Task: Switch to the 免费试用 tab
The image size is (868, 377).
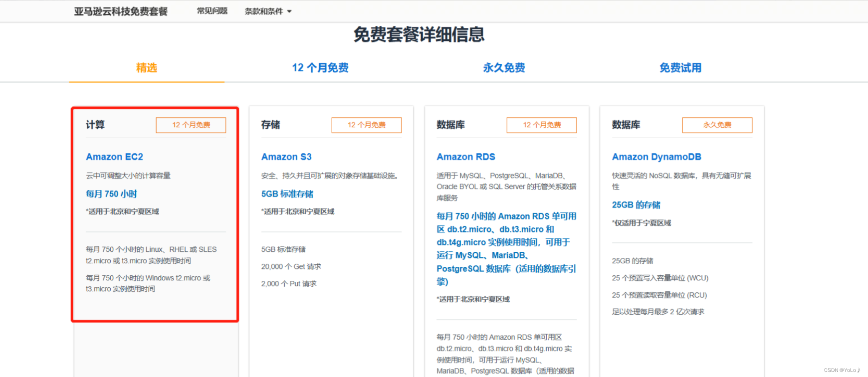Action: tap(680, 68)
